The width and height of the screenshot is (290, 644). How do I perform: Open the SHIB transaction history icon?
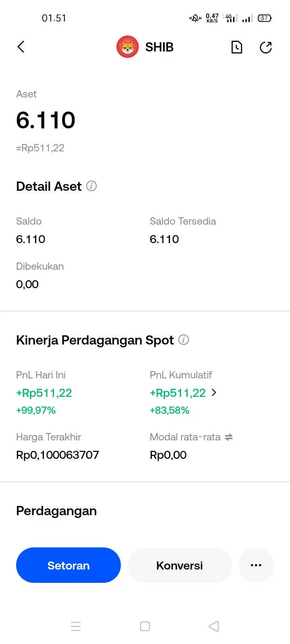click(x=237, y=47)
